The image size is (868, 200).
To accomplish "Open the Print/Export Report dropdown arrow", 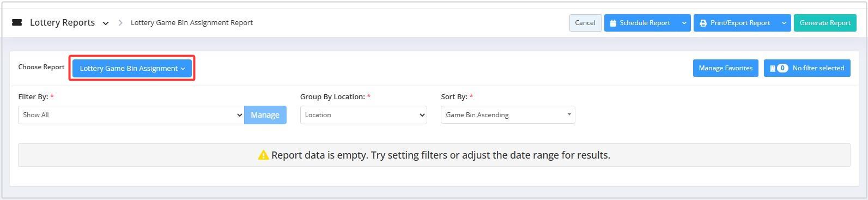I will [x=784, y=23].
